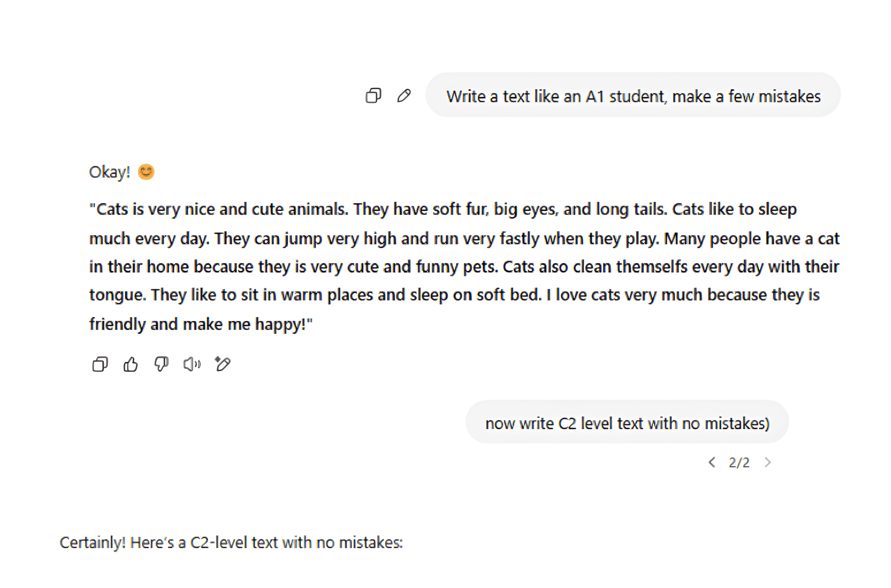Click the 2/2 version counter
This screenshot has height=588, width=891.
[x=739, y=463]
